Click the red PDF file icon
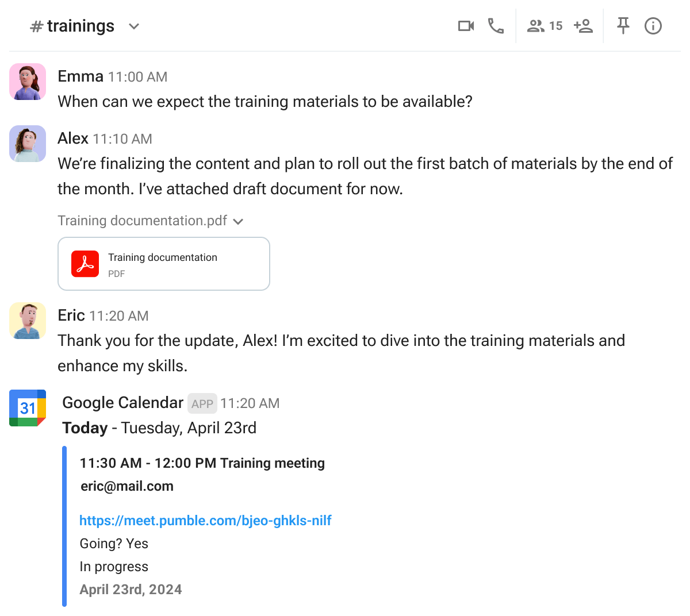This screenshot has width=690, height=616. (85, 264)
